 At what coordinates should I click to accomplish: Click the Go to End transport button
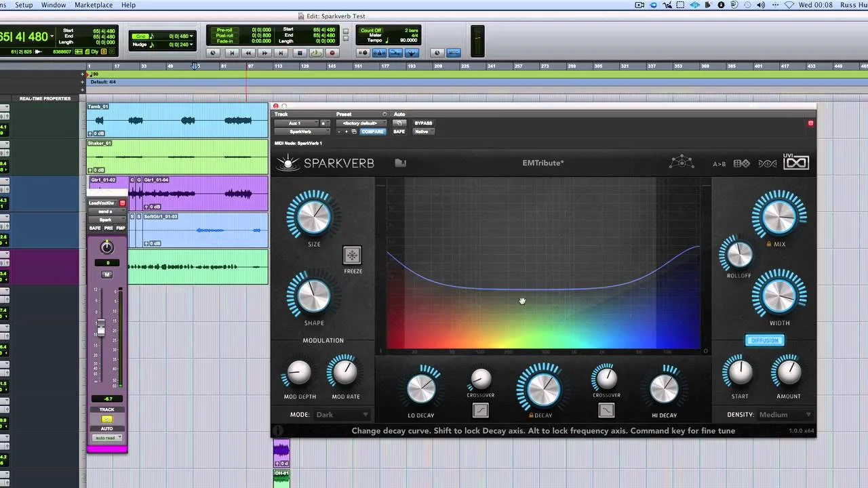click(281, 53)
